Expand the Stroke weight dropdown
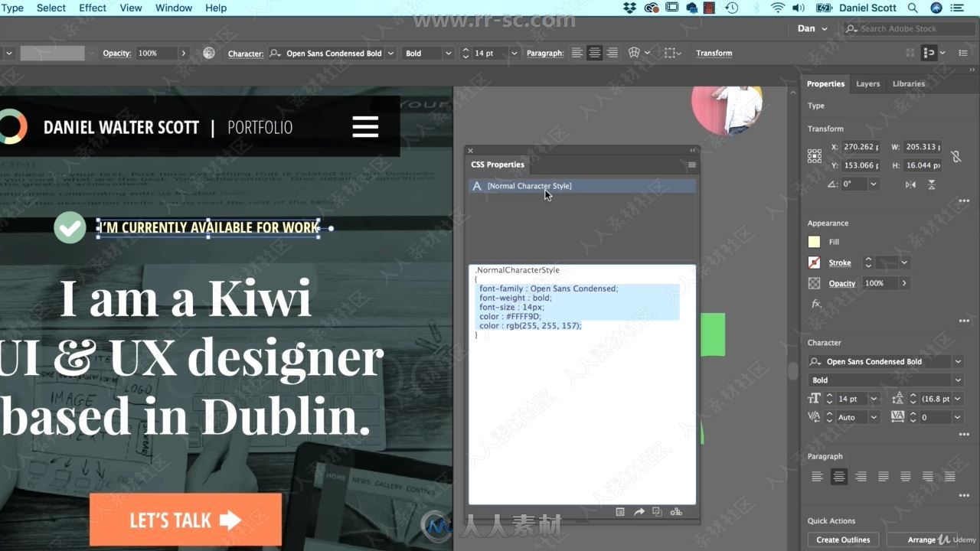This screenshot has height=551, width=980. (x=904, y=262)
